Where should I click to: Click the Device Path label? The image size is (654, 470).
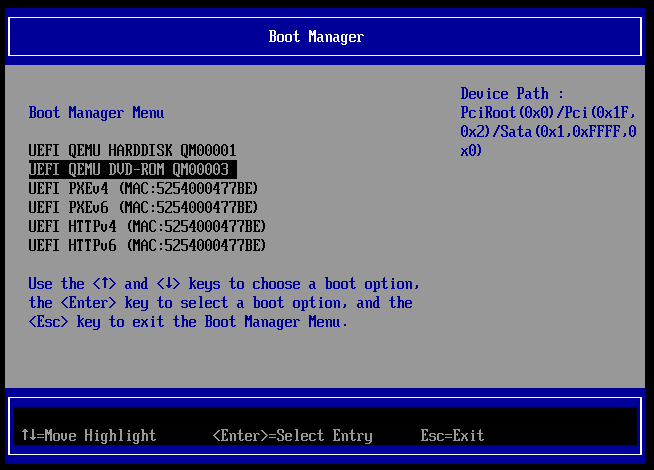[x=512, y=93]
